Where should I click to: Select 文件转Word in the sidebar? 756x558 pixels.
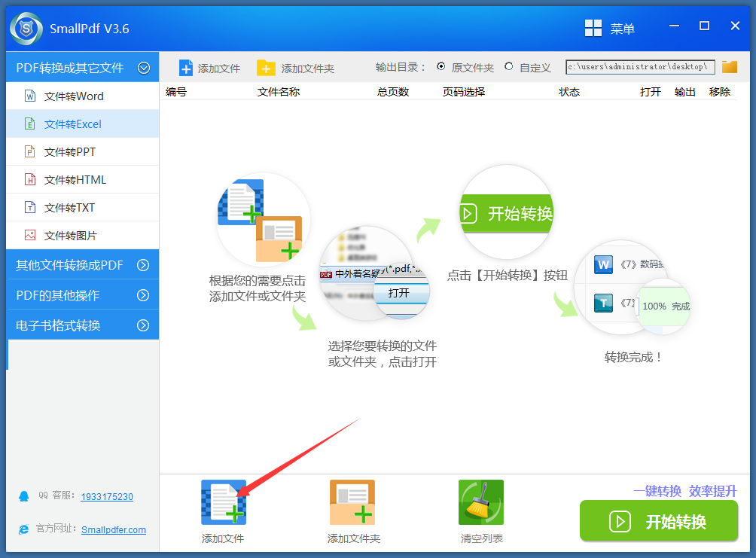pos(82,96)
